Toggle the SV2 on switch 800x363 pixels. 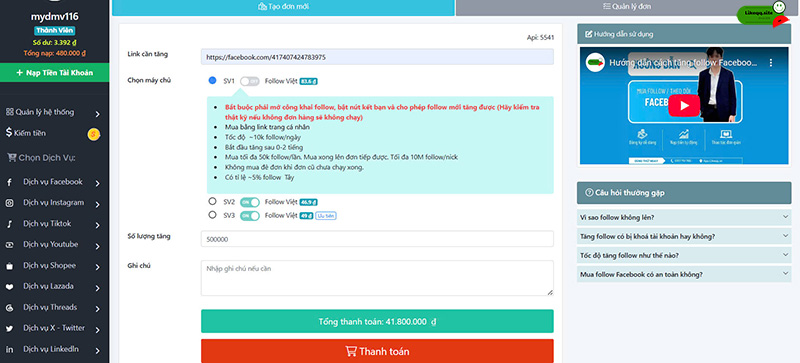pyautogui.click(x=249, y=202)
